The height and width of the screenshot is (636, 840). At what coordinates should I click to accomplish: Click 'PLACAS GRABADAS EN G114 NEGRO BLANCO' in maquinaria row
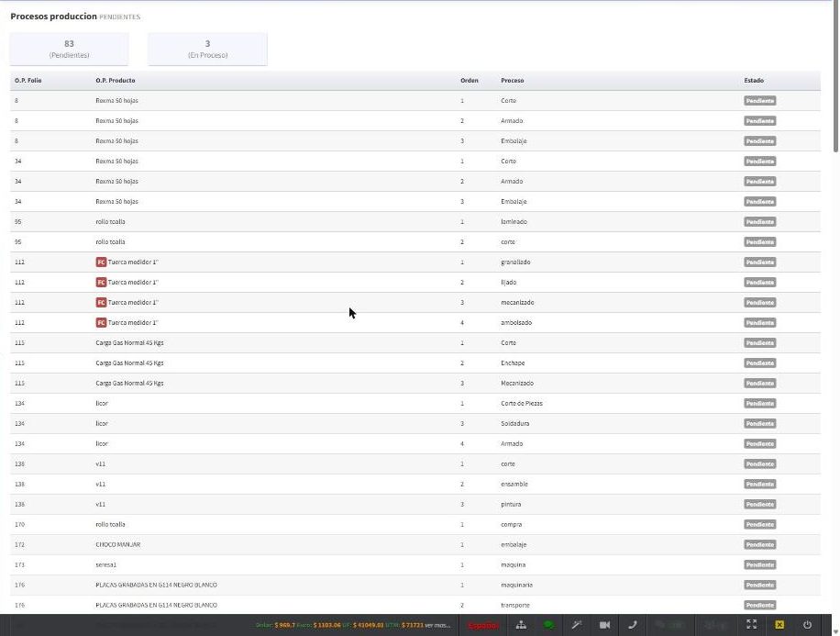pos(157,585)
